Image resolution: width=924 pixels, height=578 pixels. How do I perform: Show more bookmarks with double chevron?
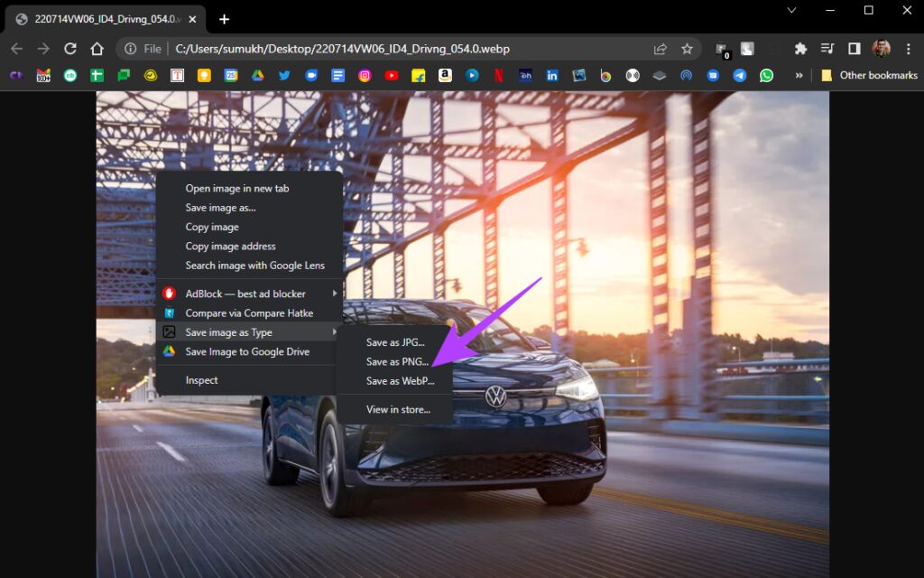[x=799, y=76]
